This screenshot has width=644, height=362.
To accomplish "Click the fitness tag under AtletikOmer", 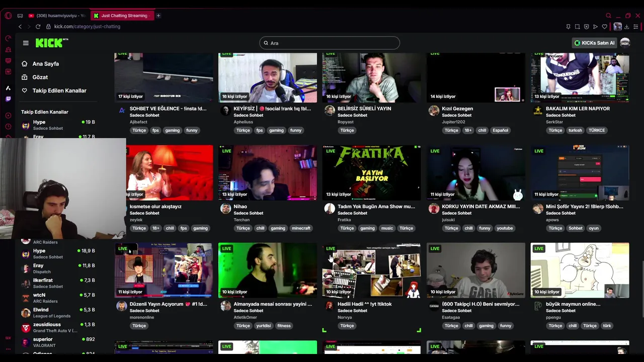I will [x=284, y=326].
